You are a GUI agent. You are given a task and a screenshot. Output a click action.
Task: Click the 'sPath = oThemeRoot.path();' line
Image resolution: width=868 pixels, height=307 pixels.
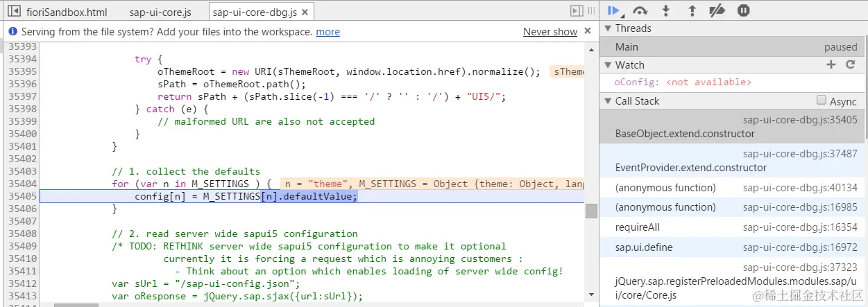coord(231,84)
